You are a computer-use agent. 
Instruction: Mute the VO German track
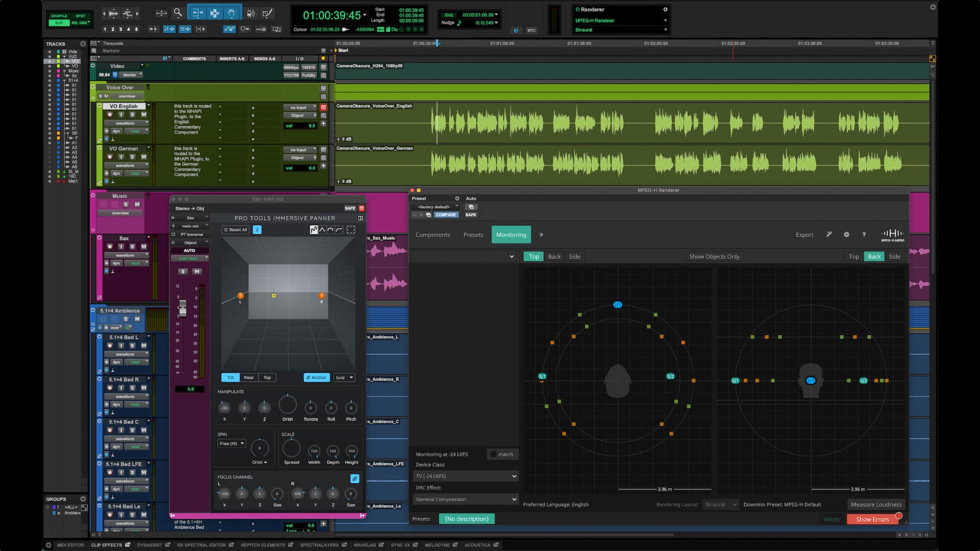pyautogui.click(x=143, y=157)
